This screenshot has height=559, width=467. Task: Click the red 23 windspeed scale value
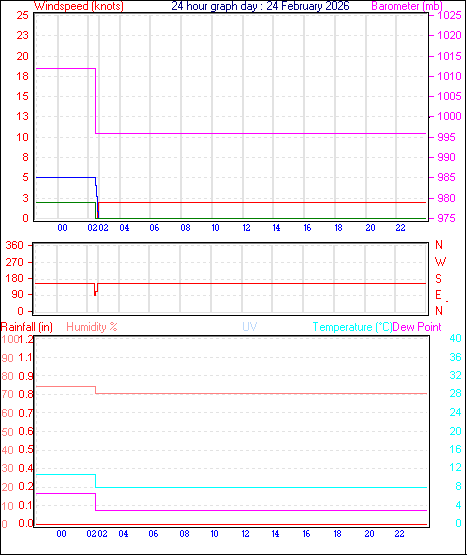click(22, 35)
